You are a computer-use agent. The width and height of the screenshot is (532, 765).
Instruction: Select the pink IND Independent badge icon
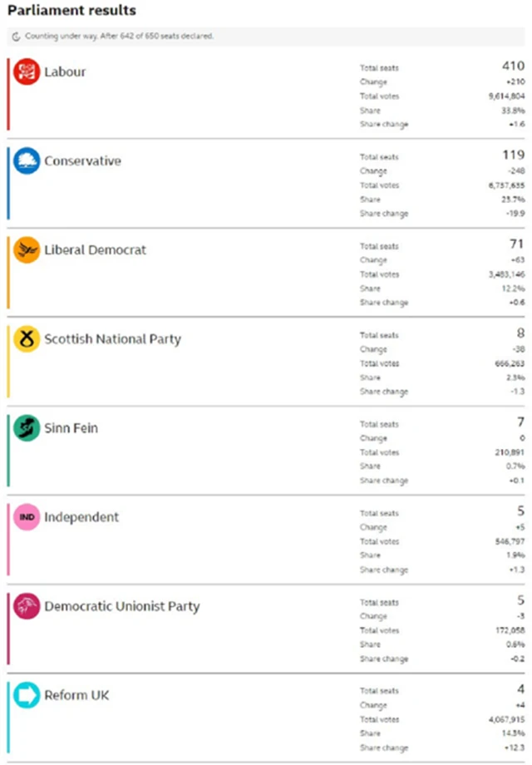pyautogui.click(x=27, y=516)
